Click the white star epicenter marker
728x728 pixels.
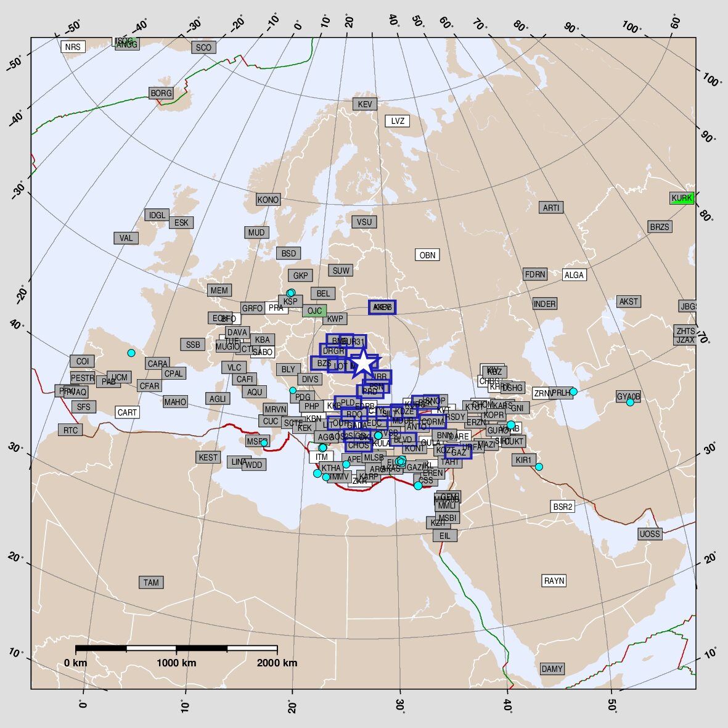click(x=364, y=364)
